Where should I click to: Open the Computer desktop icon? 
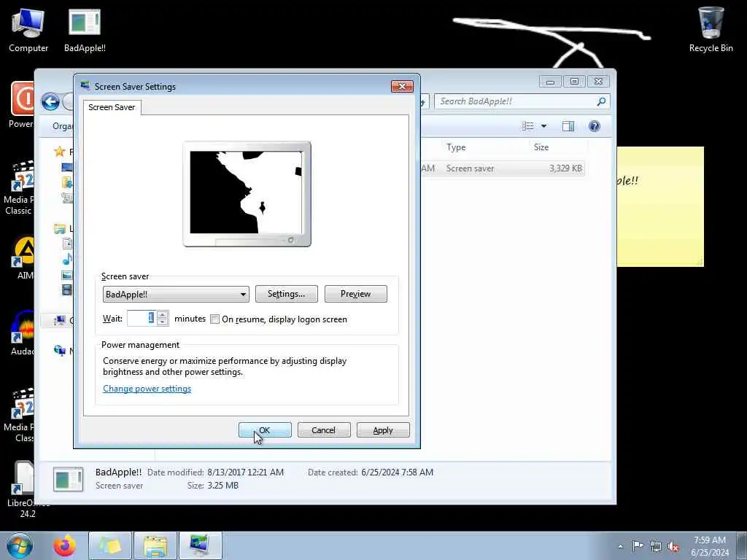coord(28,28)
